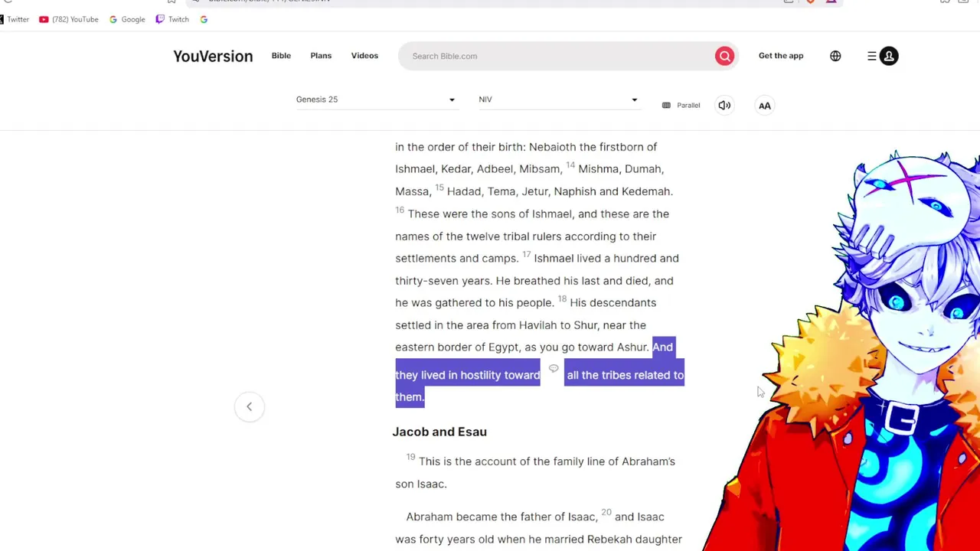Open Twitch bookmark

[x=172, y=19]
